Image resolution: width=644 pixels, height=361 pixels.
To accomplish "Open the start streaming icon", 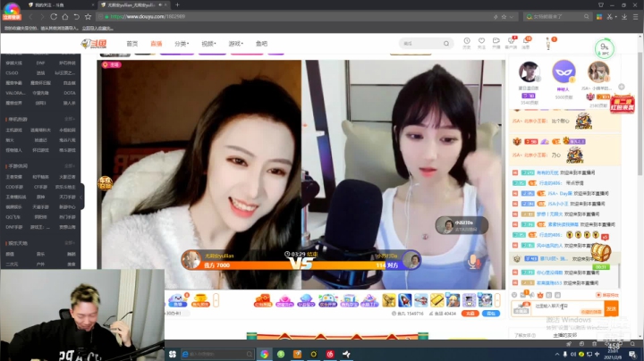I will pyautogui.click(x=496, y=41).
